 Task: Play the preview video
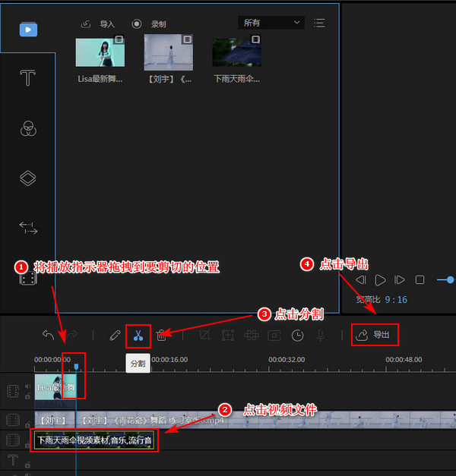tap(380, 280)
